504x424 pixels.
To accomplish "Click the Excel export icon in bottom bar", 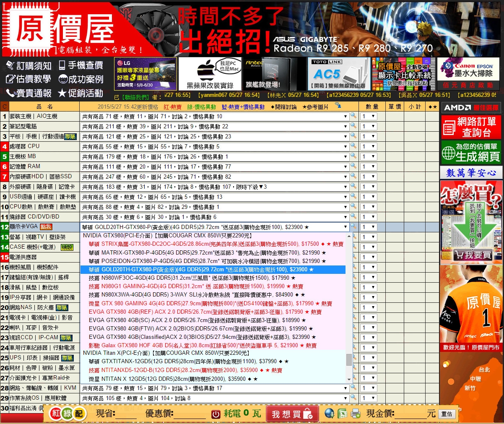I will click(343, 414).
